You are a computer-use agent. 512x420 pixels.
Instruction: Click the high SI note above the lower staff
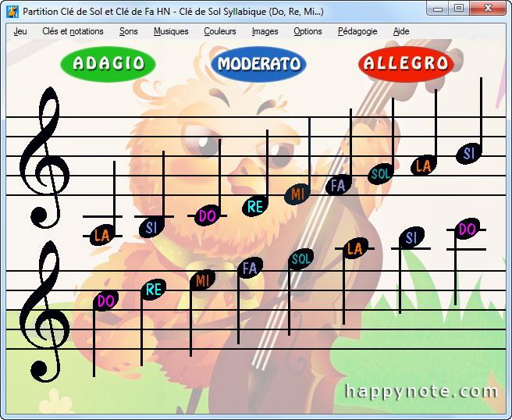click(x=411, y=237)
